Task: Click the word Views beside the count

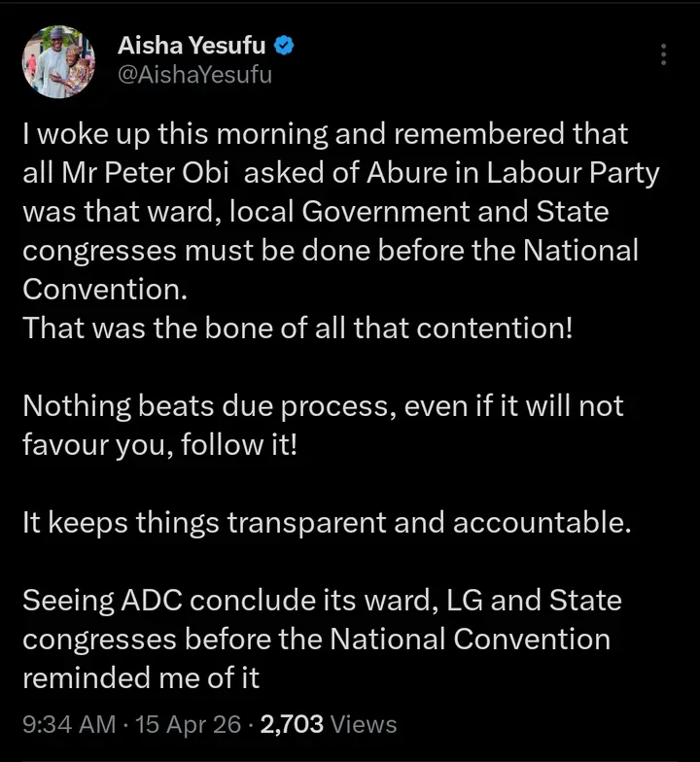Action: click(x=364, y=724)
